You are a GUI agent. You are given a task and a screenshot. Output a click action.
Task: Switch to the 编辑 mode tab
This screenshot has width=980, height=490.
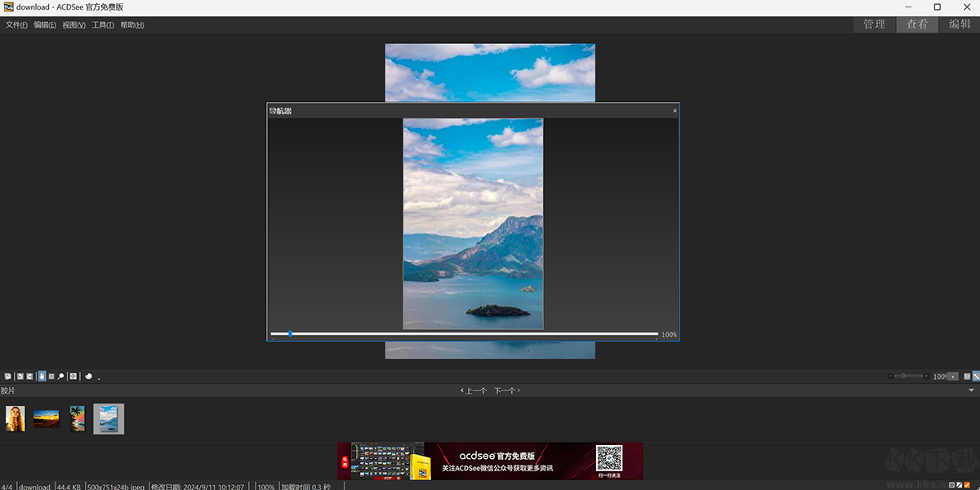tap(960, 24)
